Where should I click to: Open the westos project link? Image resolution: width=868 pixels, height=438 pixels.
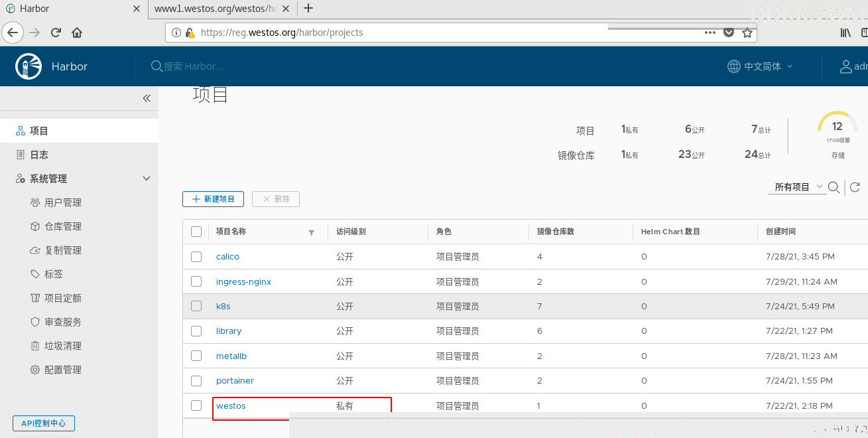coord(231,405)
